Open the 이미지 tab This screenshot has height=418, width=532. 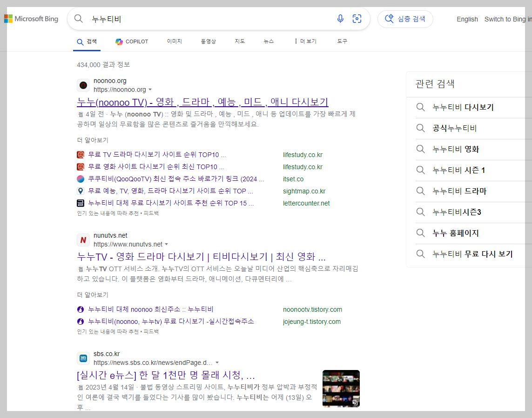click(175, 41)
